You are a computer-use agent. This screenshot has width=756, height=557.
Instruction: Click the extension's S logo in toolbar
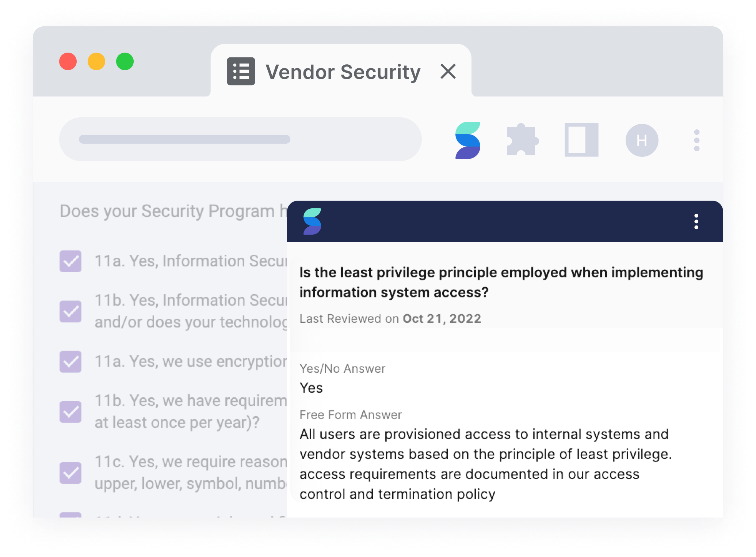pyautogui.click(x=467, y=140)
